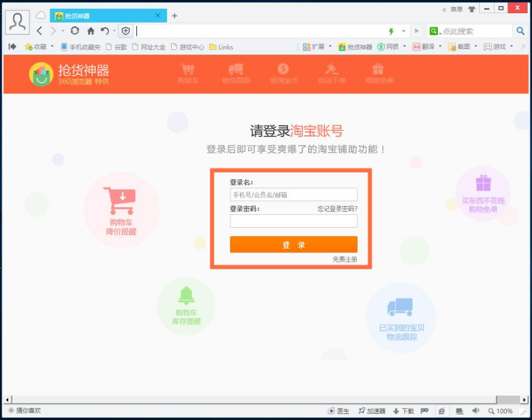Click the orange 登录 button
This screenshot has height=420, width=532.
(x=293, y=245)
